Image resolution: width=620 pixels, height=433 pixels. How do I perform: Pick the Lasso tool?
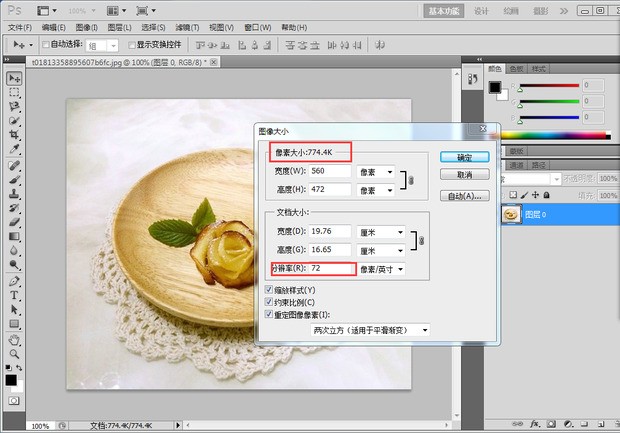(14, 106)
